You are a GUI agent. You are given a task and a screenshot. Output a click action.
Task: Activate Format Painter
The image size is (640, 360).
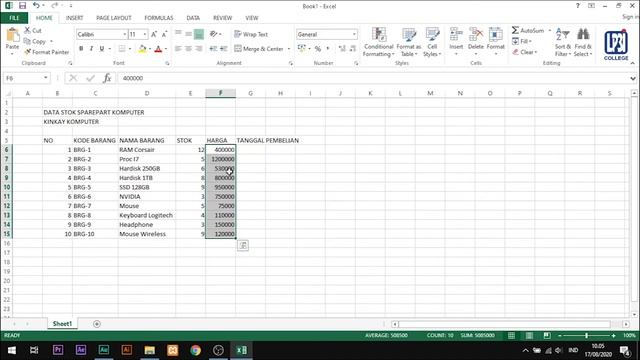tap(47, 52)
